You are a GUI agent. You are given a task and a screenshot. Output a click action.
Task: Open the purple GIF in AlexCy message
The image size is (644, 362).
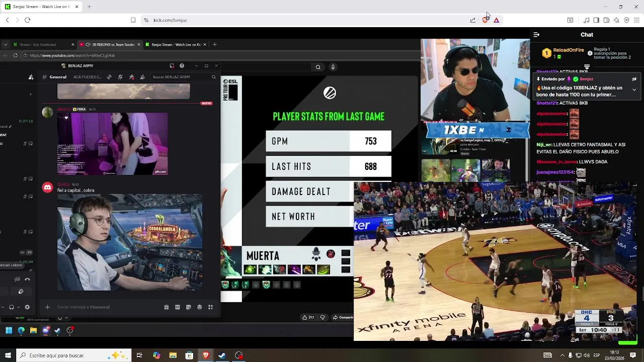[112, 144]
